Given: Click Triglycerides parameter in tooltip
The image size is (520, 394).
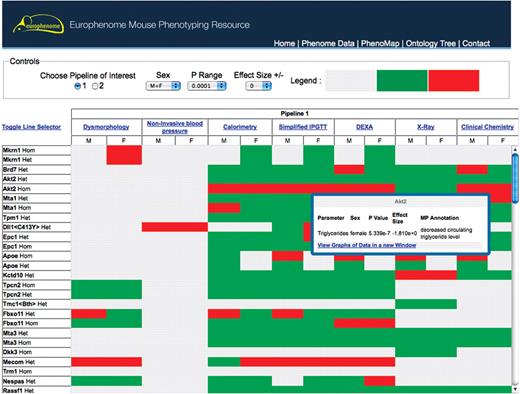Looking at the screenshot, I should [332, 233].
